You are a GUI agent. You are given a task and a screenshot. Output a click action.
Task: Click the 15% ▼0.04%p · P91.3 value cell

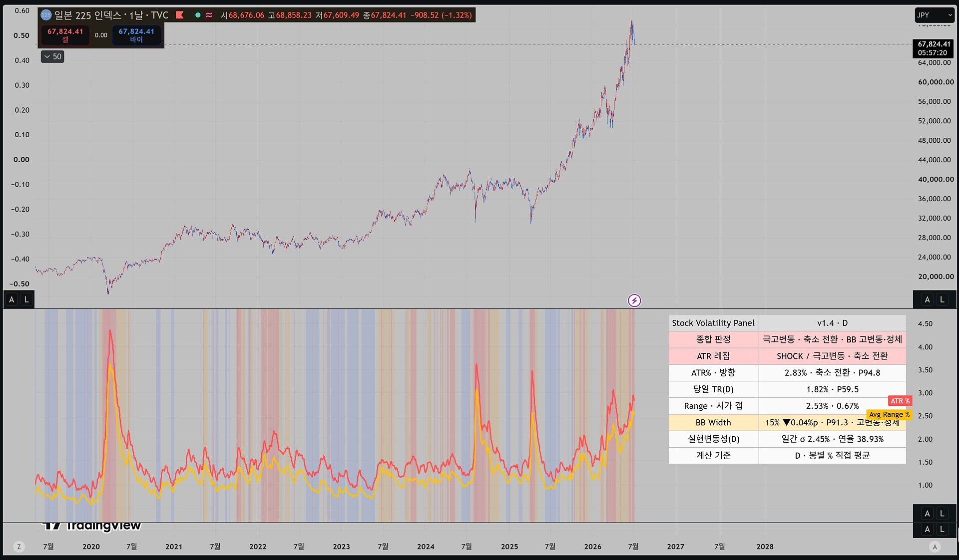point(832,422)
